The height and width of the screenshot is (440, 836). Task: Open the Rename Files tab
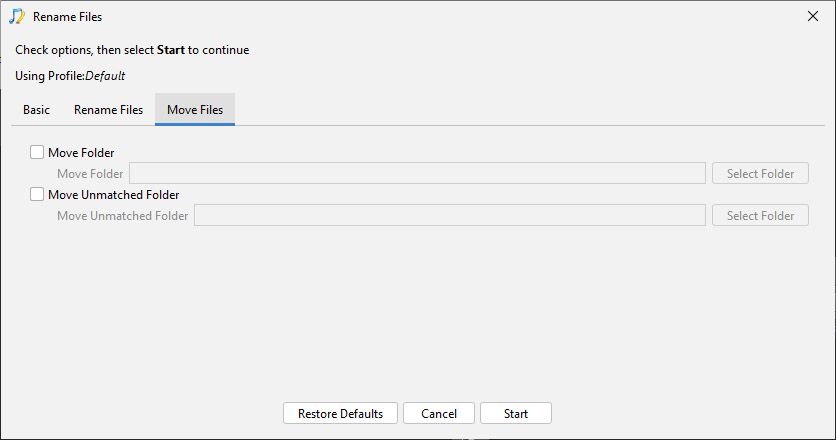[x=108, y=110]
